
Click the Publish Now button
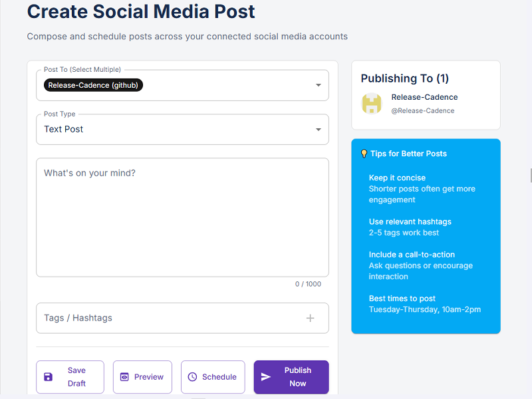click(x=291, y=376)
